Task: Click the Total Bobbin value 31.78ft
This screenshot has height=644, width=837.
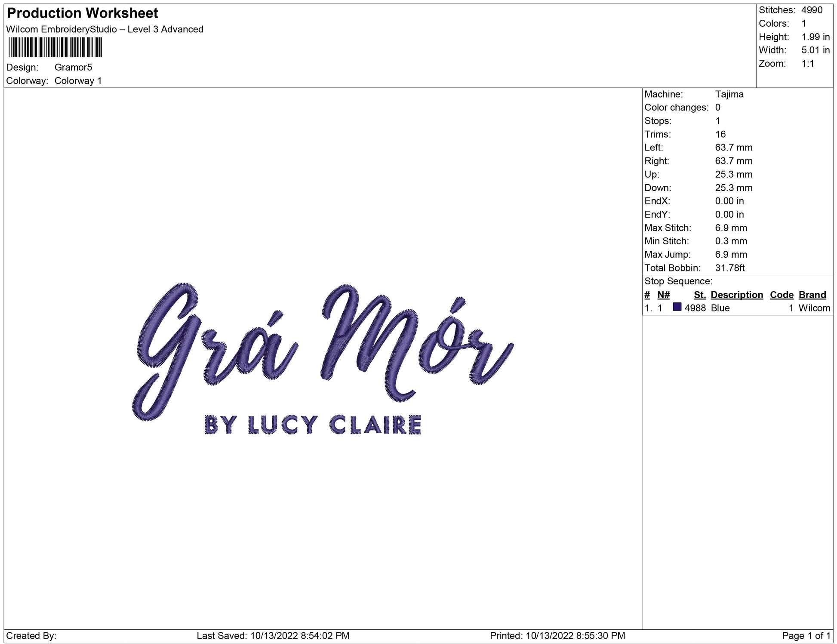Action: 729,268
